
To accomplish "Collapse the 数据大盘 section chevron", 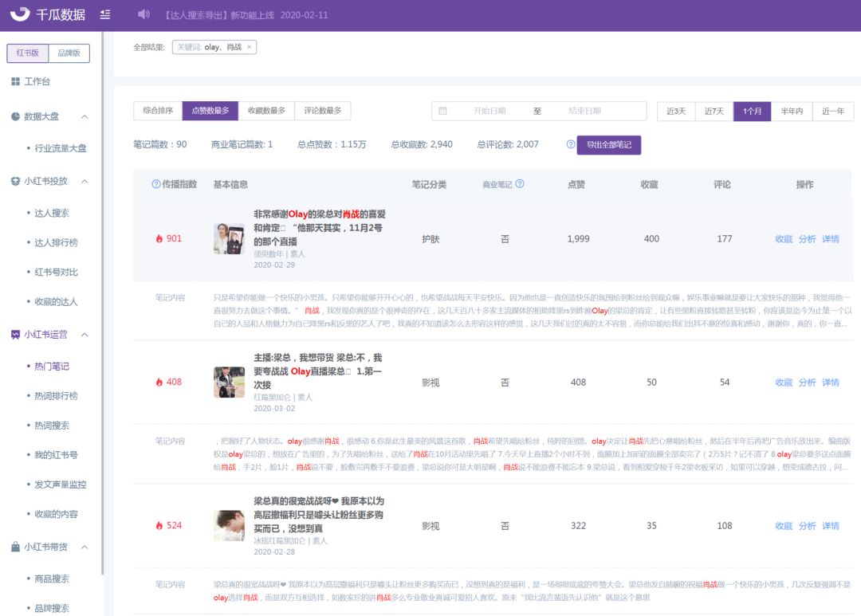I will (x=85, y=116).
